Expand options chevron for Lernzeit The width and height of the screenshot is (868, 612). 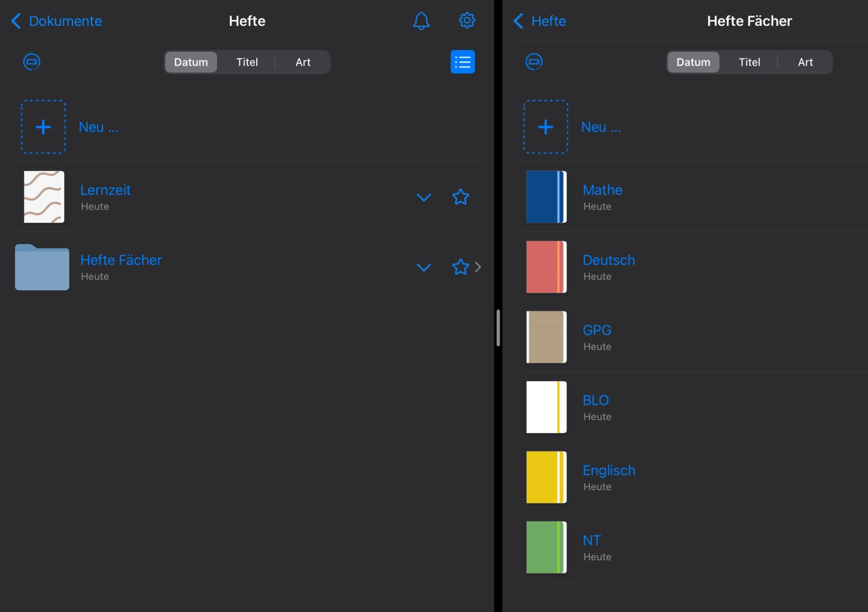coord(424,197)
